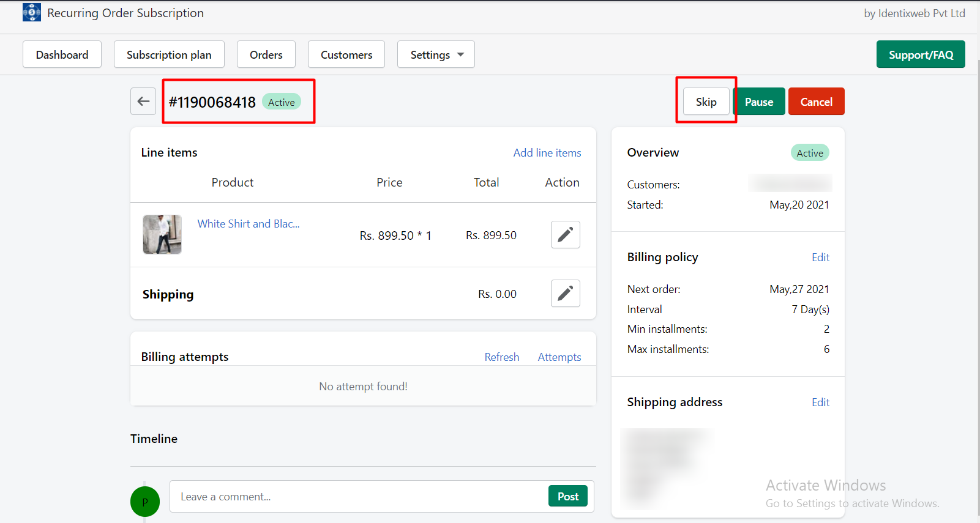Click Add line items link

pyautogui.click(x=547, y=153)
